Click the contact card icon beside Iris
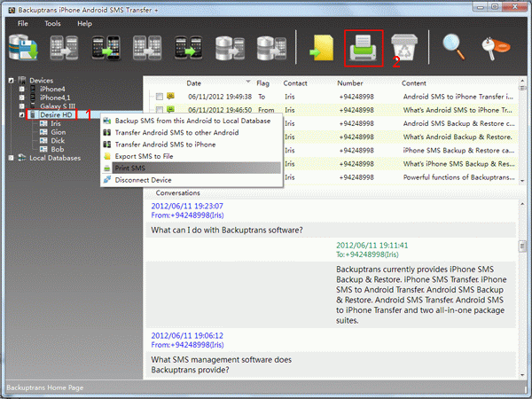 click(x=43, y=123)
